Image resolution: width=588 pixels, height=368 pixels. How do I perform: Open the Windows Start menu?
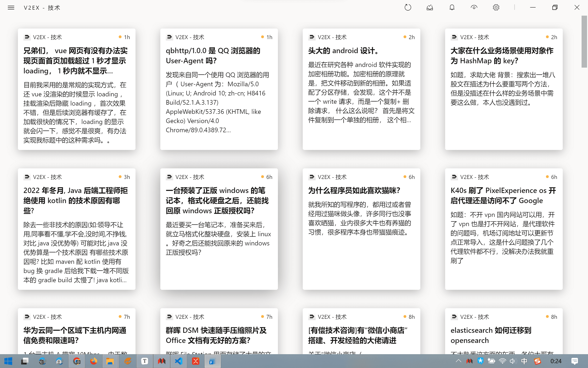(x=8, y=361)
